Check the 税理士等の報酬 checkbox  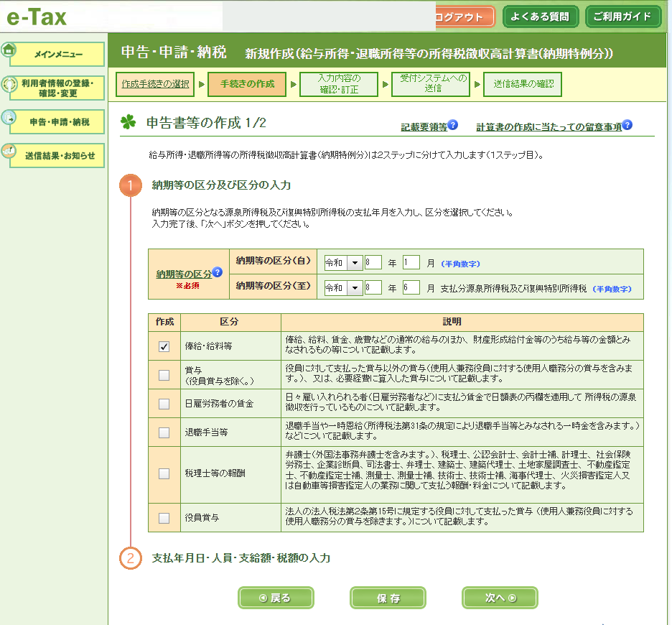[164, 474]
